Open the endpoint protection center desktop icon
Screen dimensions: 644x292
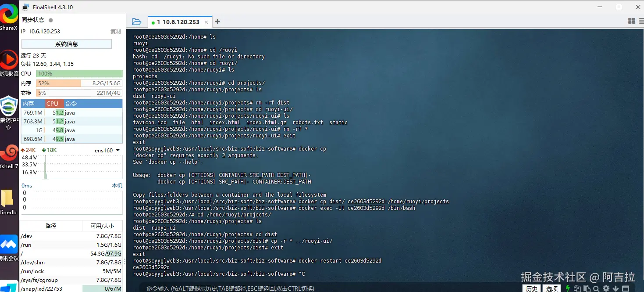8,113
